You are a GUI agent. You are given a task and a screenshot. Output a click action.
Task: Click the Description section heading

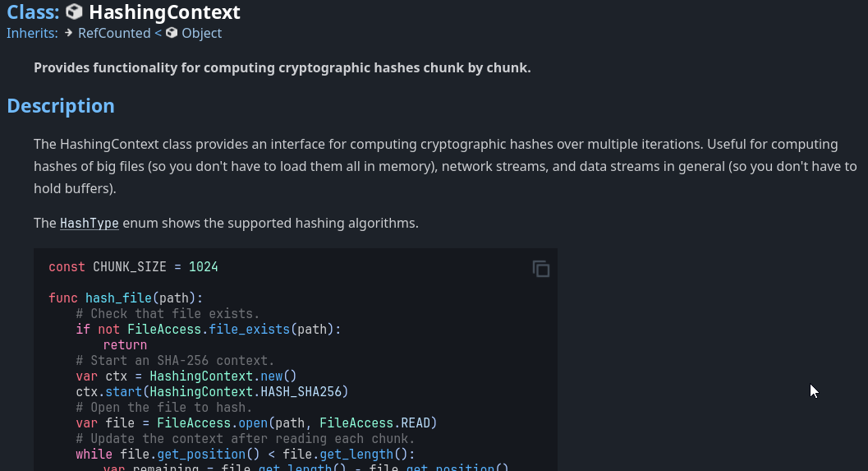(61, 106)
